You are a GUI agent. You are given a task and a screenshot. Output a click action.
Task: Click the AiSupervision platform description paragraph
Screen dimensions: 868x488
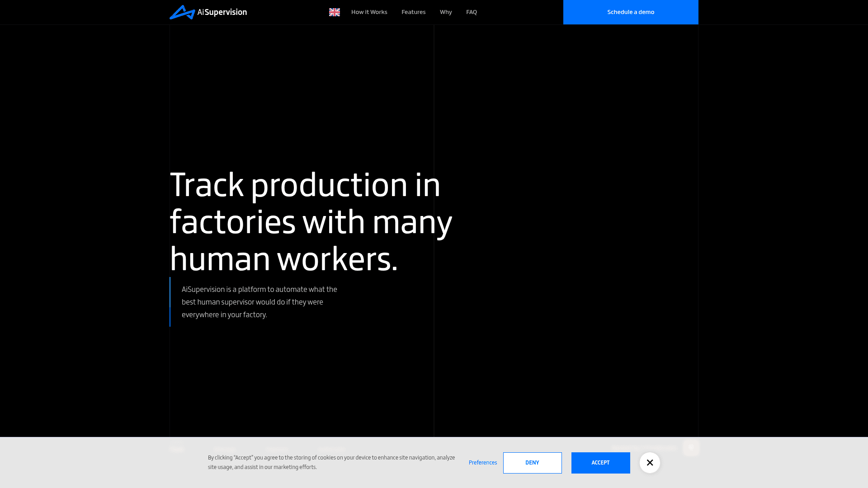click(x=259, y=302)
